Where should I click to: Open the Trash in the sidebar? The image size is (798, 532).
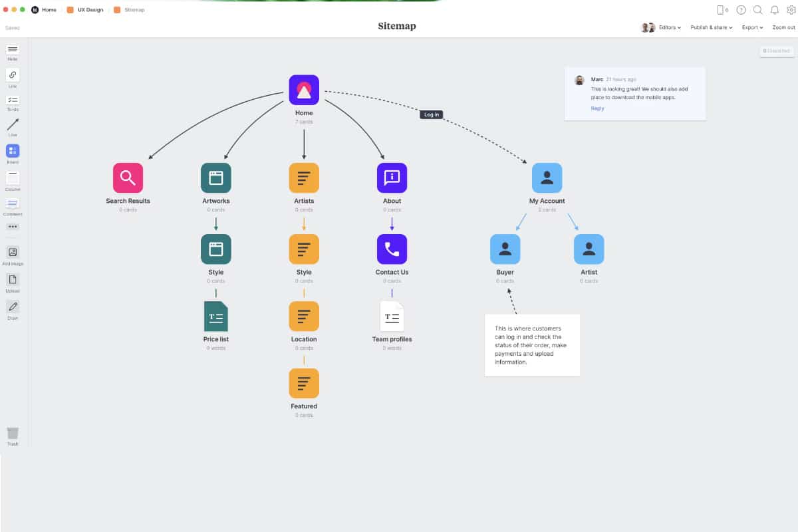pyautogui.click(x=12, y=432)
